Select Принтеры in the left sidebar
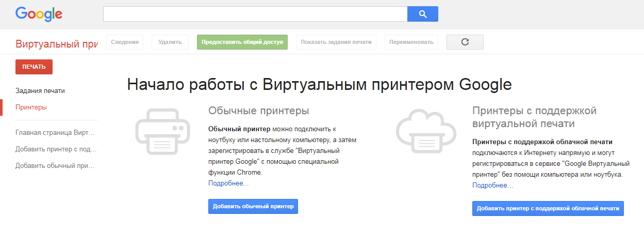644x232 pixels. coord(31,107)
